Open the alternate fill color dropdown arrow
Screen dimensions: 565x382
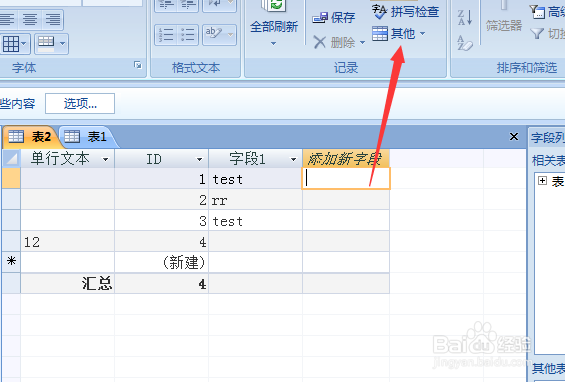tap(62, 44)
